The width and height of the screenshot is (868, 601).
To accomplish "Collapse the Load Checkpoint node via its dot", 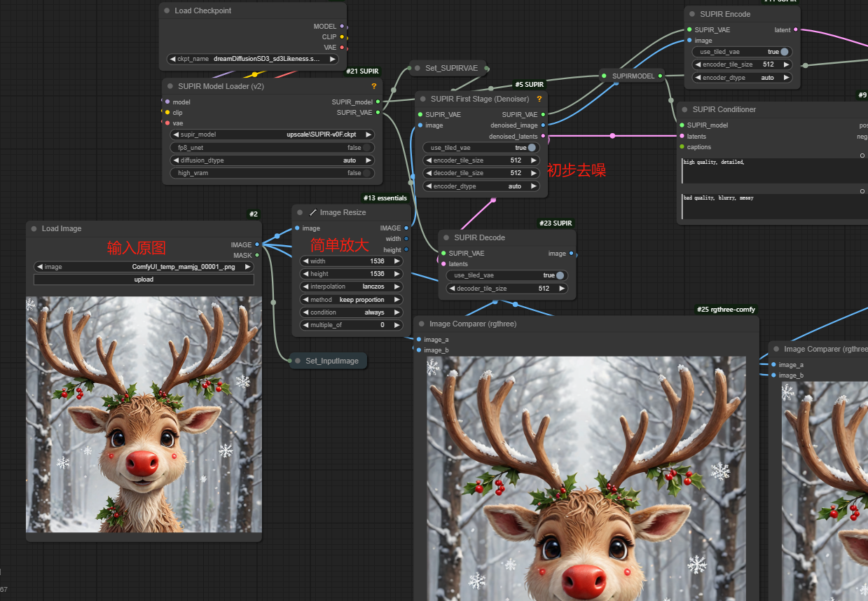I will (167, 11).
